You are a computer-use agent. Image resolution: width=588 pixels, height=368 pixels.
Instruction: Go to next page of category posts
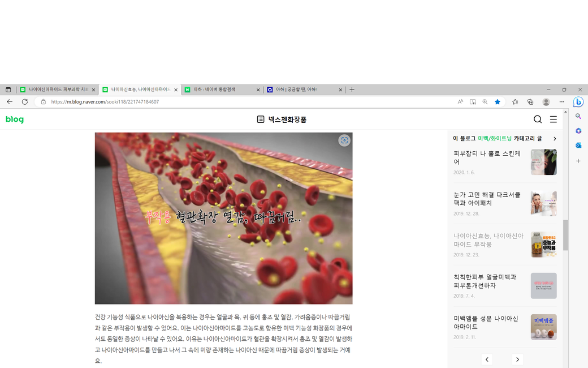(x=517, y=360)
